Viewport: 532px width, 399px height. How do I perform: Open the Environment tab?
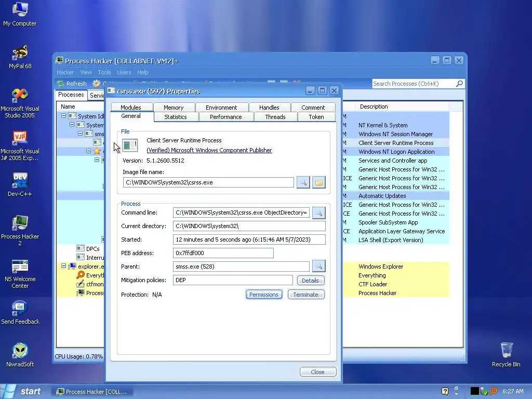click(221, 107)
